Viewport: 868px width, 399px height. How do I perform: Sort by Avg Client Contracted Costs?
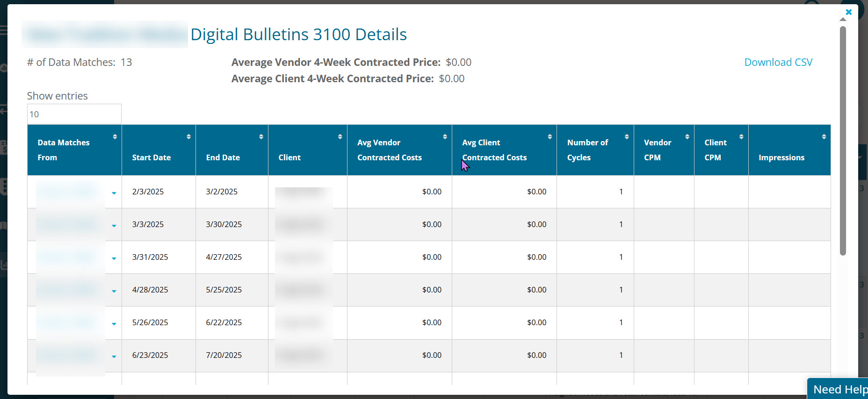tap(504, 150)
